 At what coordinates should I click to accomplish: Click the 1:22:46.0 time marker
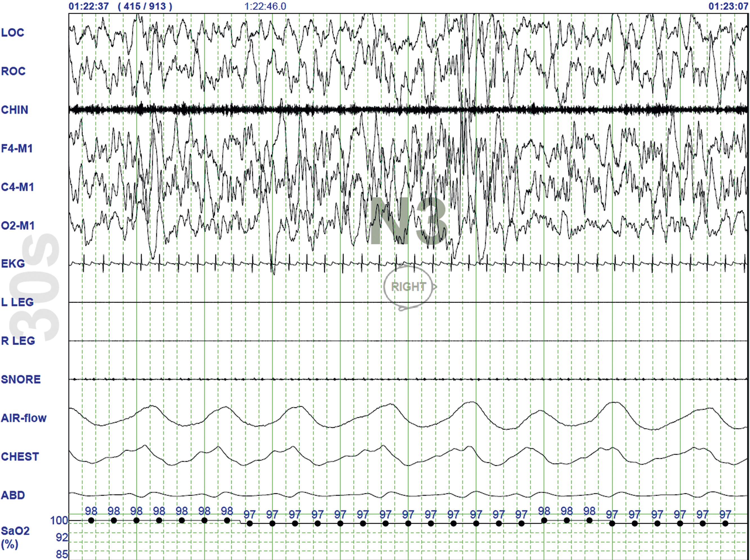click(265, 6)
